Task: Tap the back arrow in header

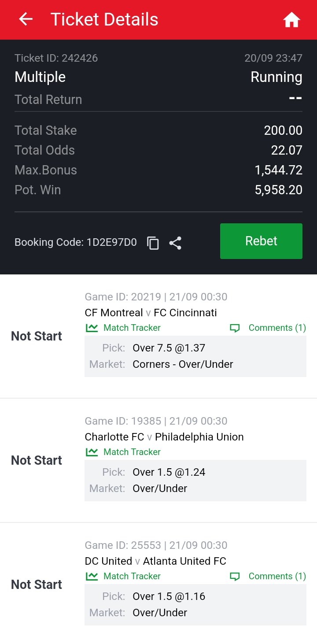Action: point(26,19)
